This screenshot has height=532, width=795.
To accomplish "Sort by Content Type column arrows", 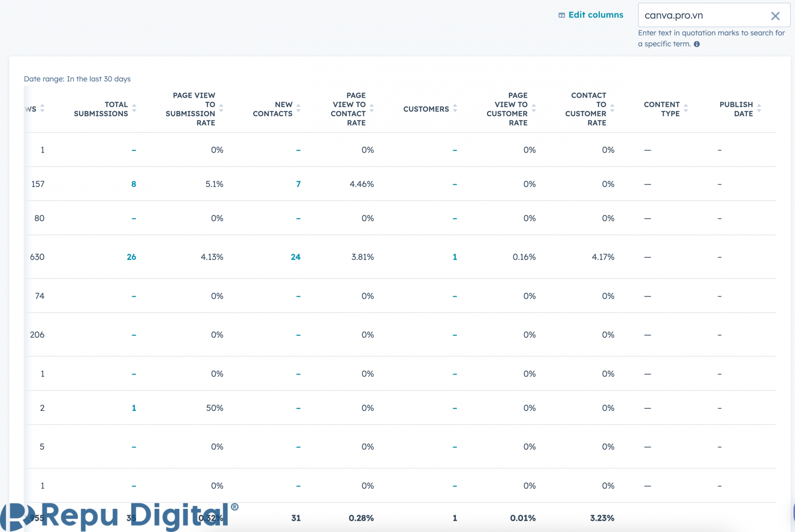I will click(x=686, y=108).
